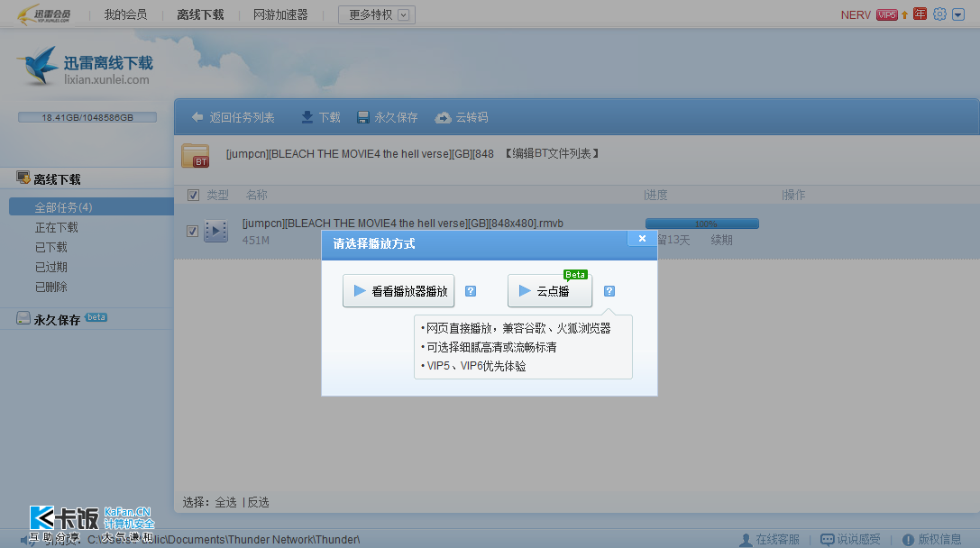Open 永久保存 beta section in sidebar

[x=62, y=319]
